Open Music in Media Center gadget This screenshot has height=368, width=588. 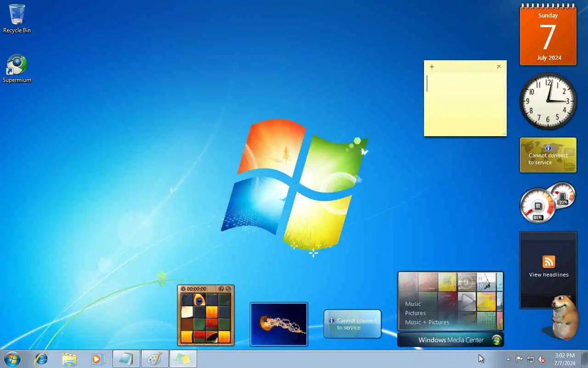pos(413,304)
